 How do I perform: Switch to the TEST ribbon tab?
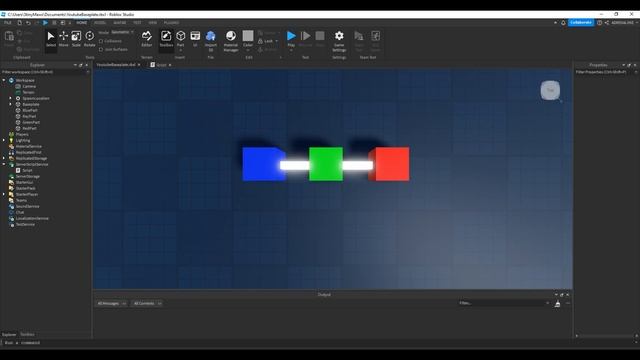point(137,22)
